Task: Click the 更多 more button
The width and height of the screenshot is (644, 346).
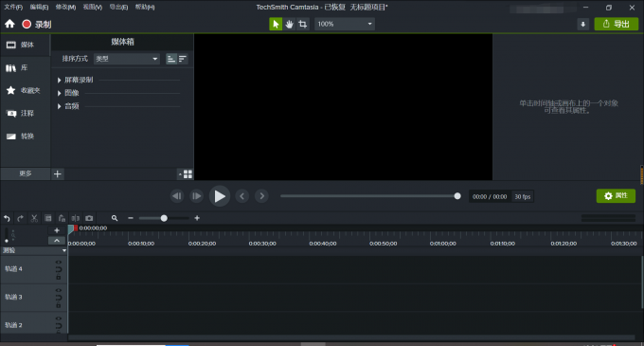Action: tap(25, 173)
